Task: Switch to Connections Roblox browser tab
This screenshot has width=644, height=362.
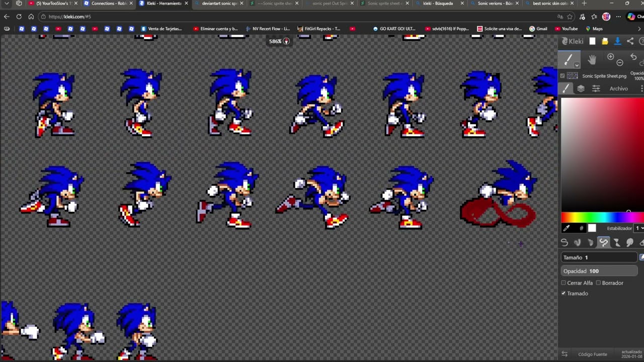Action: point(108,4)
